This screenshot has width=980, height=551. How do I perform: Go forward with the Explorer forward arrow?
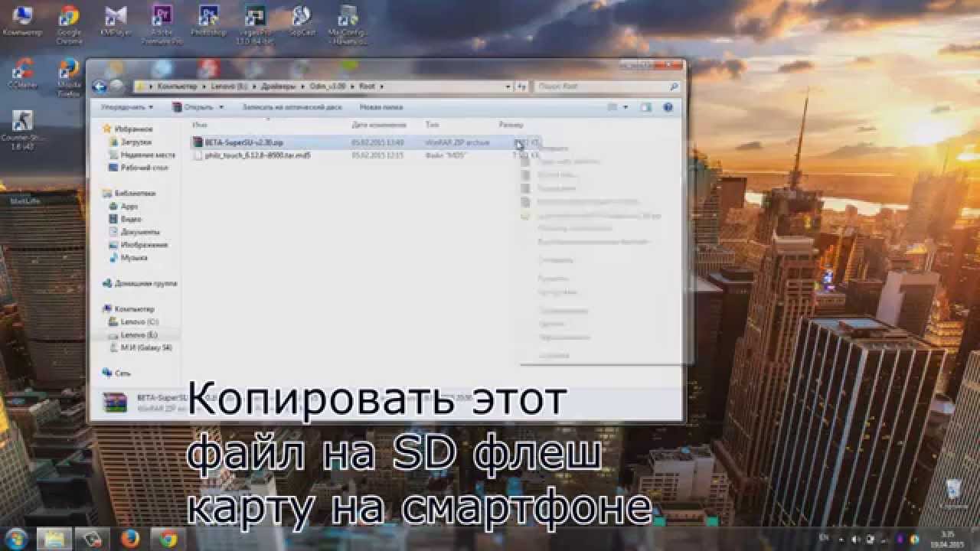tap(116, 86)
